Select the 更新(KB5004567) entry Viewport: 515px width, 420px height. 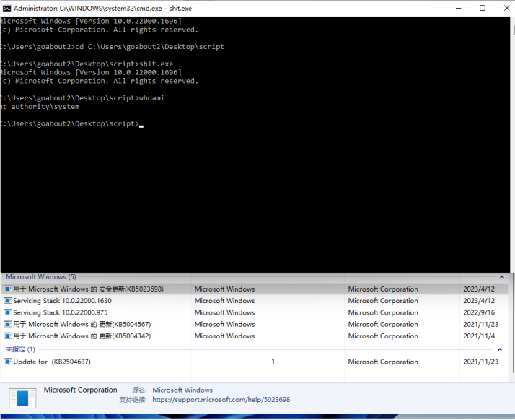[x=255, y=324]
